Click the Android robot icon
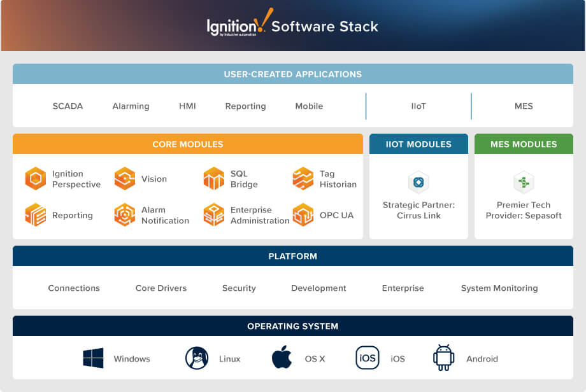 [443, 358]
